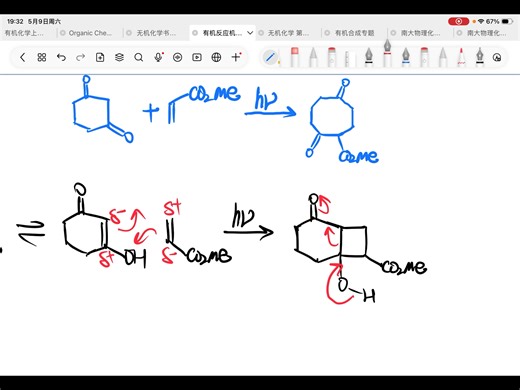Screen dimensions: 520x390
Task: Undo the last stroke
Action: (61, 57)
